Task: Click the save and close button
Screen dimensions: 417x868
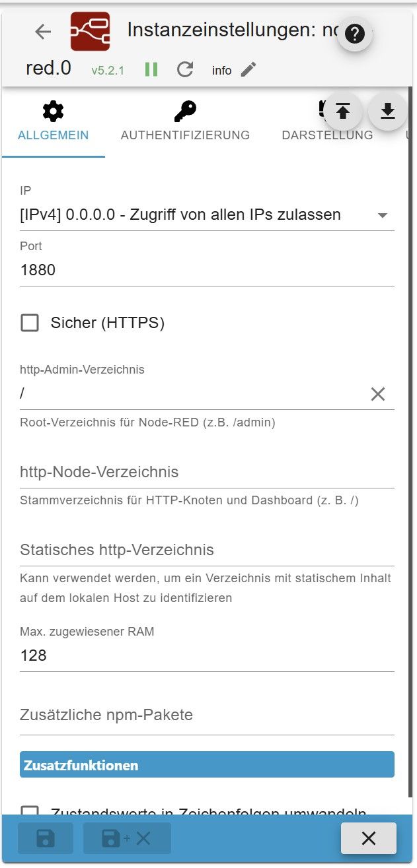Action: [127, 838]
